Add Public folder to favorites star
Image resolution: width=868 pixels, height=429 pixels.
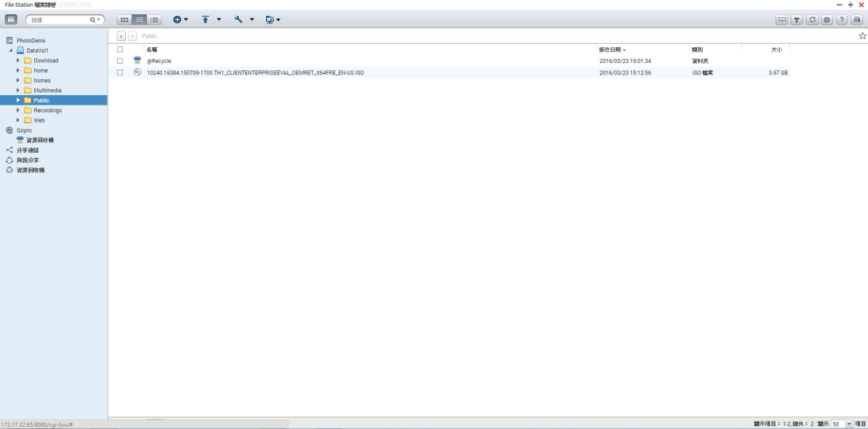(862, 36)
